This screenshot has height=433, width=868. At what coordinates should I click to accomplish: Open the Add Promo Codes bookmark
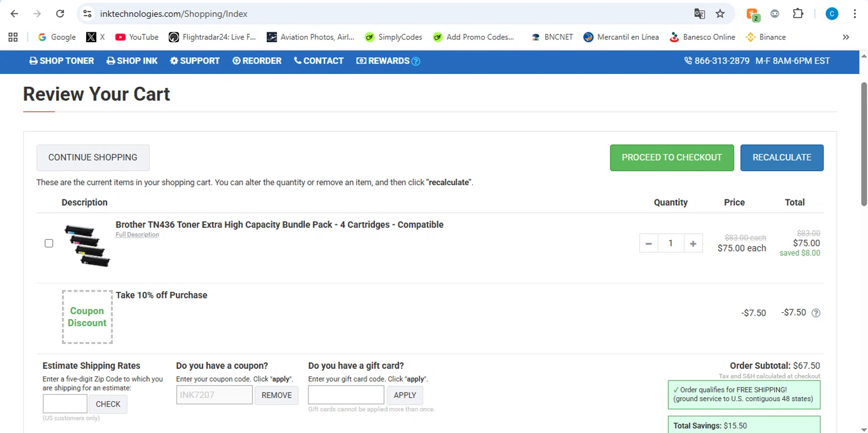[473, 37]
